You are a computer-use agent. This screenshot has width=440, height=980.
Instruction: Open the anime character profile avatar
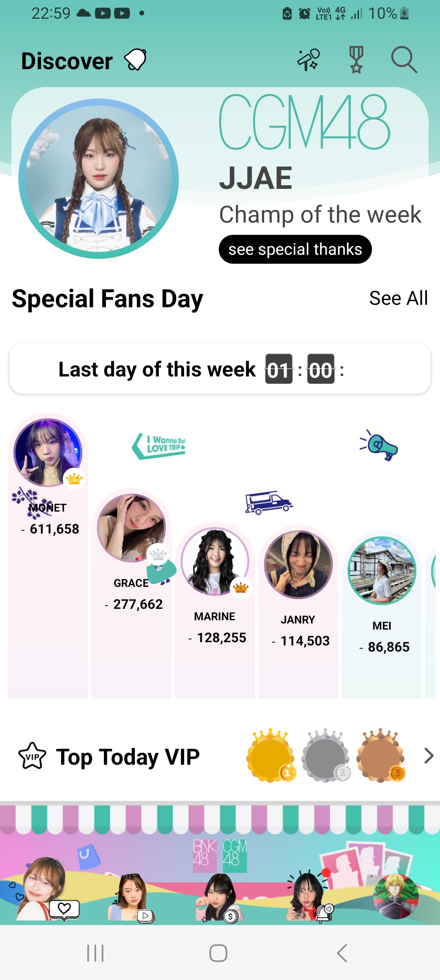(396, 896)
